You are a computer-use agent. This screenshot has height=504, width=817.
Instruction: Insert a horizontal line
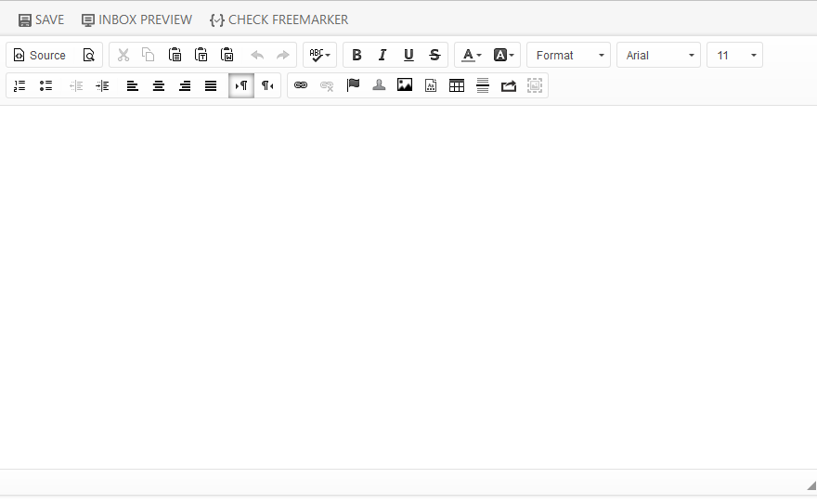point(483,85)
